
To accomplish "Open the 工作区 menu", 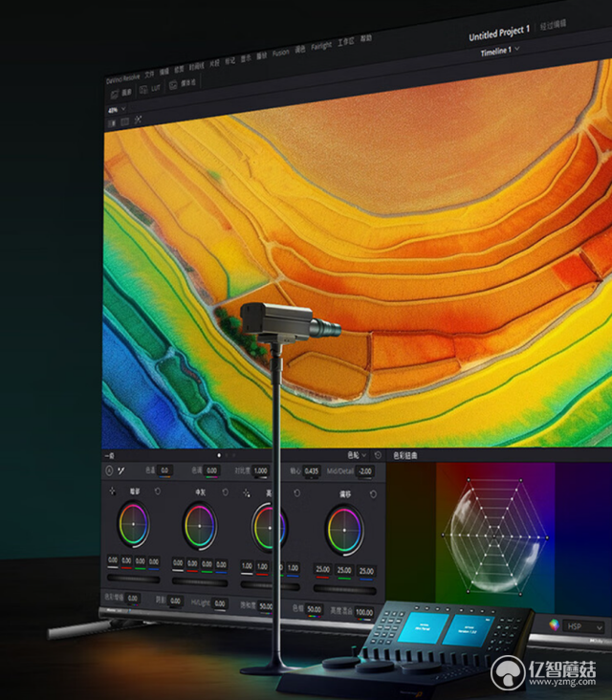I will pos(346,42).
